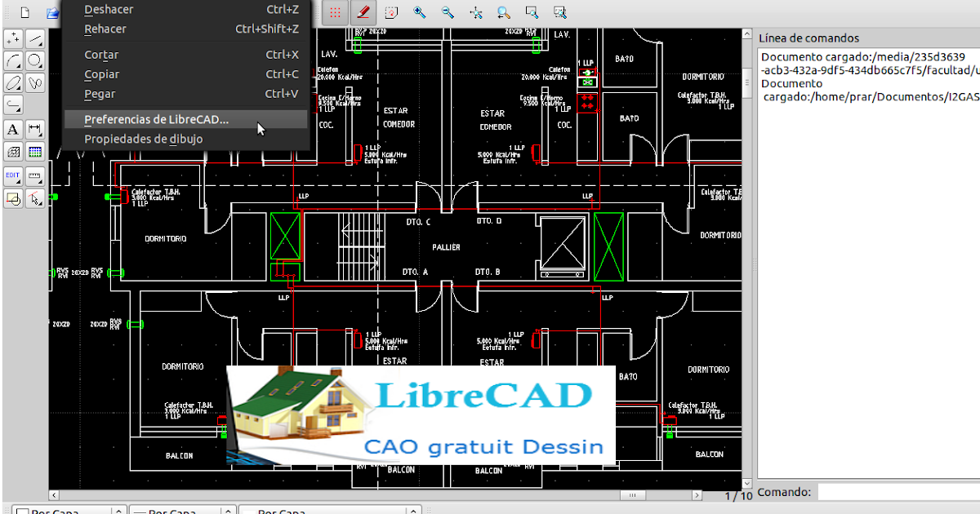Open the Hatch tool
The height and width of the screenshot is (514, 980).
pos(12,151)
